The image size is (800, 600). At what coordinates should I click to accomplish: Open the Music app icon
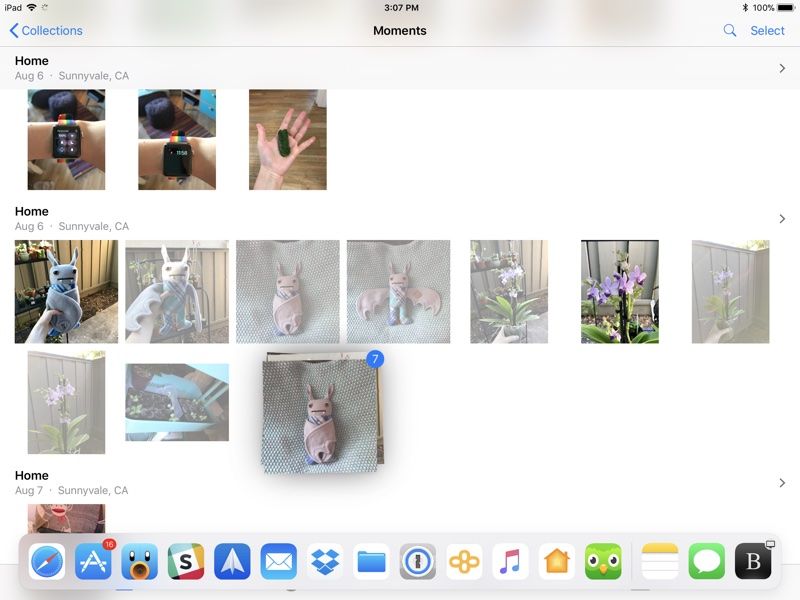(510, 561)
